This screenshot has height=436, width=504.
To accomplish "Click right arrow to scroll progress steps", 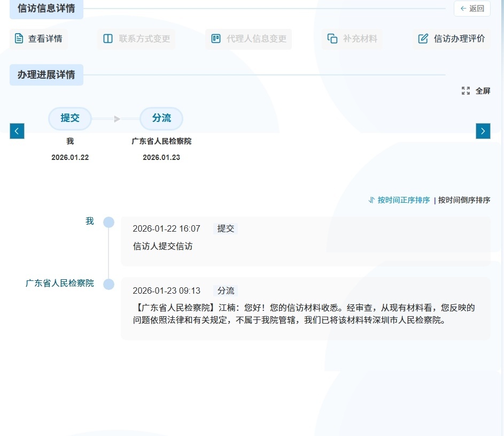I will click(483, 131).
